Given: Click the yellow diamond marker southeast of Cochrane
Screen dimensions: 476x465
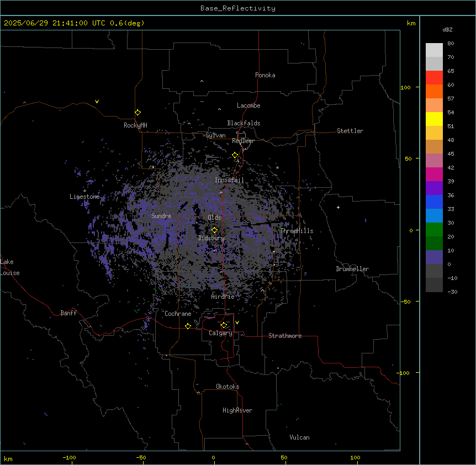Looking at the screenshot, I should coord(188,326).
